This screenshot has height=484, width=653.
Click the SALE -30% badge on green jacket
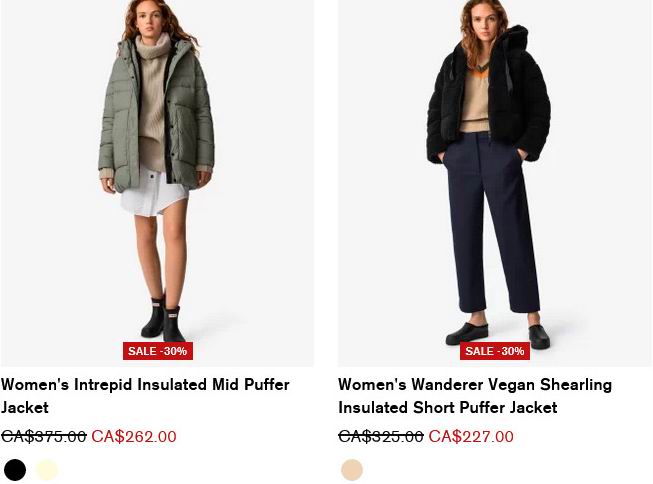click(x=158, y=351)
